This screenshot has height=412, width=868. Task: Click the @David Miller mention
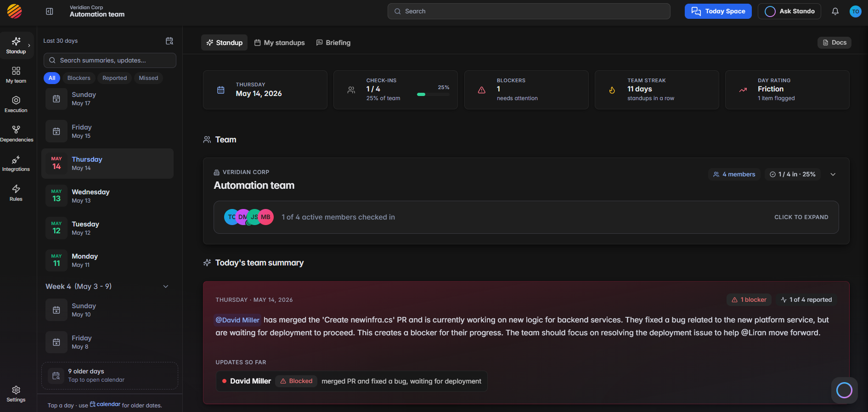coord(237,320)
